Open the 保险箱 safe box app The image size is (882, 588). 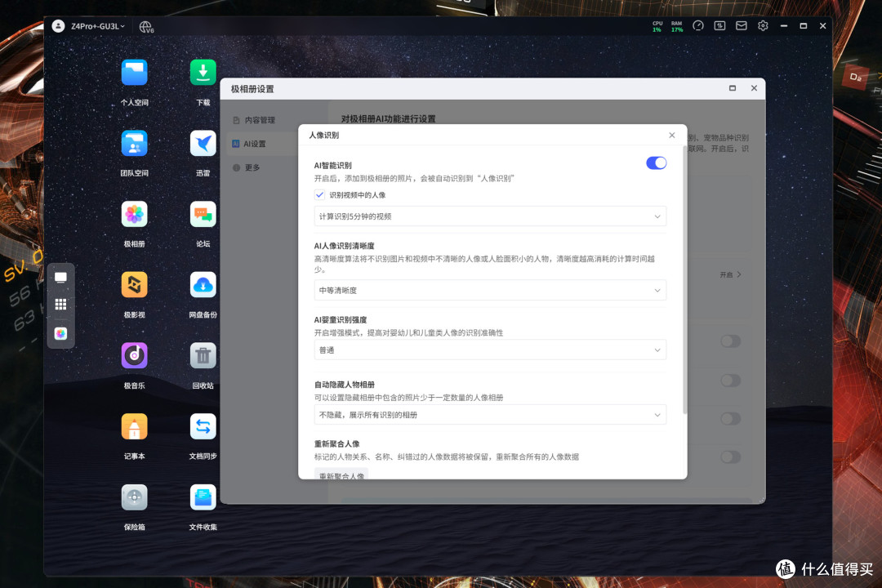[x=135, y=497]
